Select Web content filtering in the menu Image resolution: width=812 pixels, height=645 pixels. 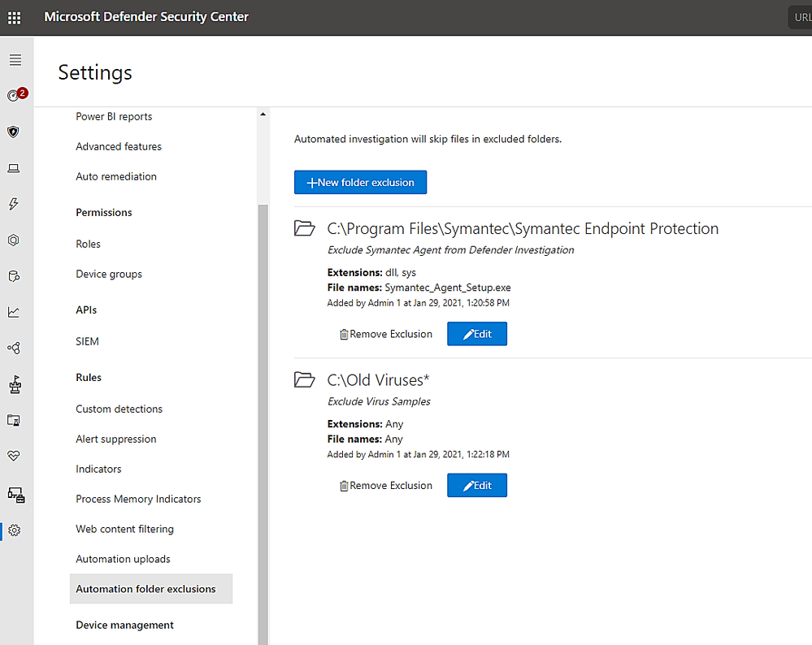[124, 529]
